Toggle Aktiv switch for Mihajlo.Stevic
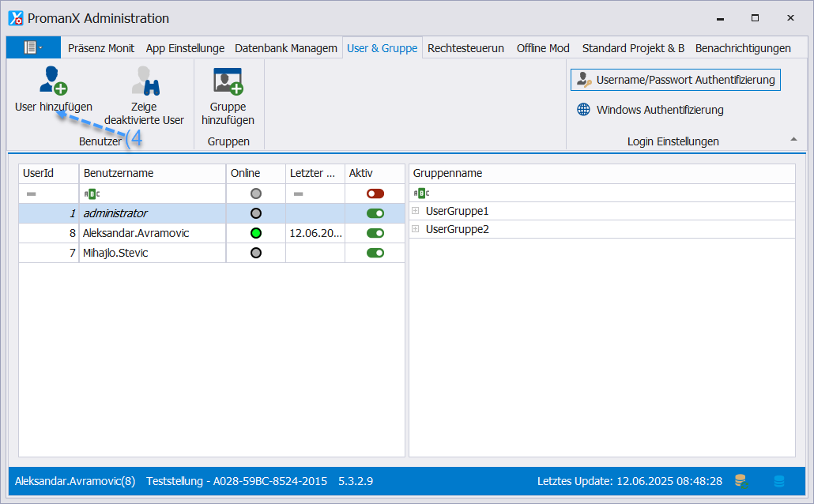 [375, 253]
